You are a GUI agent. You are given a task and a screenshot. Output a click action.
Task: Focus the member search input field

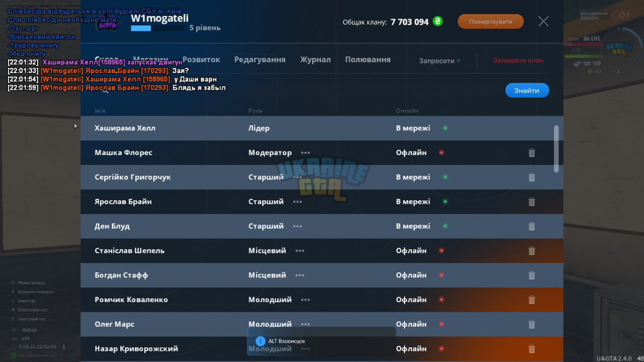pos(297,91)
